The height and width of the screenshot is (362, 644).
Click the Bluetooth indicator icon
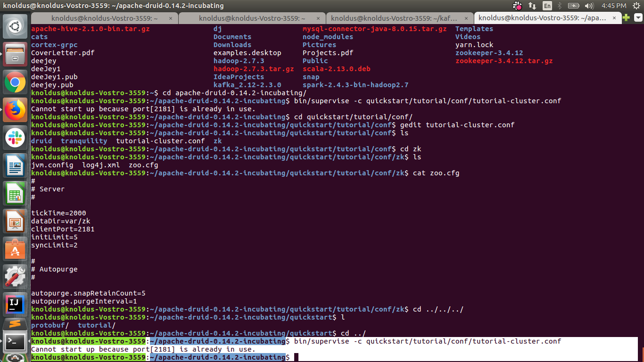(x=560, y=6)
